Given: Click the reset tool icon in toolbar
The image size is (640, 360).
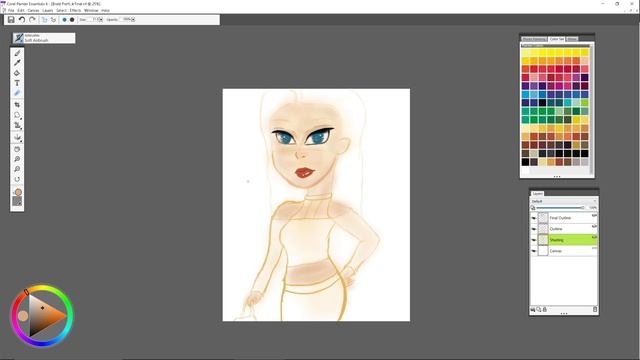Looking at the screenshot, I should pyautogui.click(x=53, y=20).
